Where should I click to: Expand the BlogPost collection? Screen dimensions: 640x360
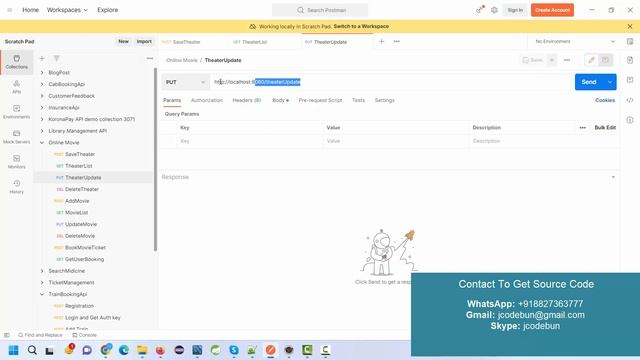42,73
